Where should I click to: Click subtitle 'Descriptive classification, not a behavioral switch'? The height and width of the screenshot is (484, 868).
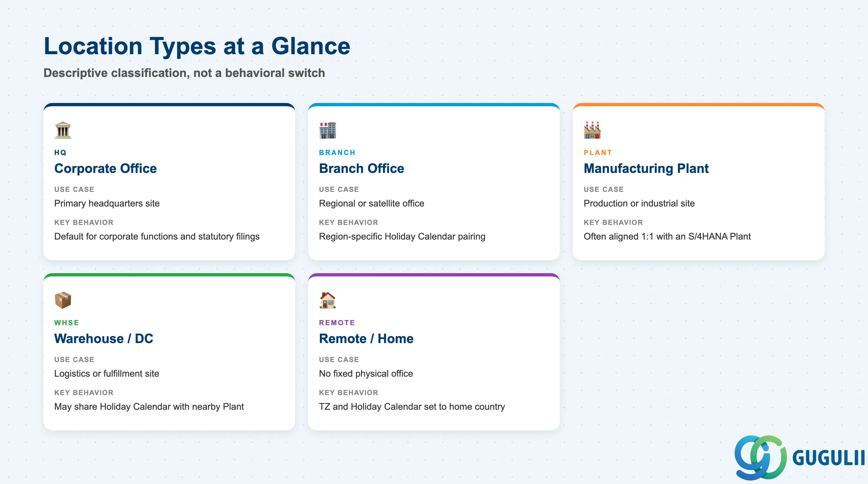click(184, 73)
